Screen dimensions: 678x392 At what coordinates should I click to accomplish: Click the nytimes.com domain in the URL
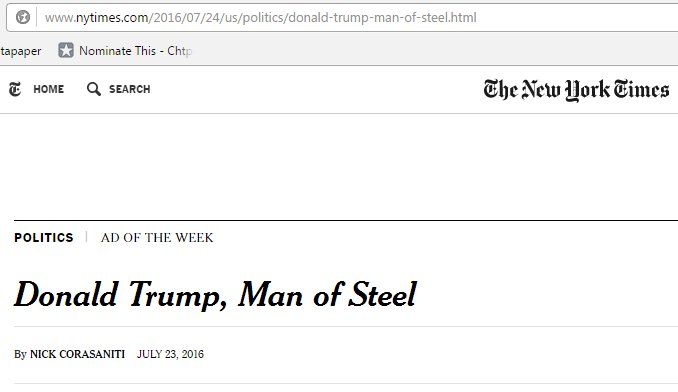112,18
